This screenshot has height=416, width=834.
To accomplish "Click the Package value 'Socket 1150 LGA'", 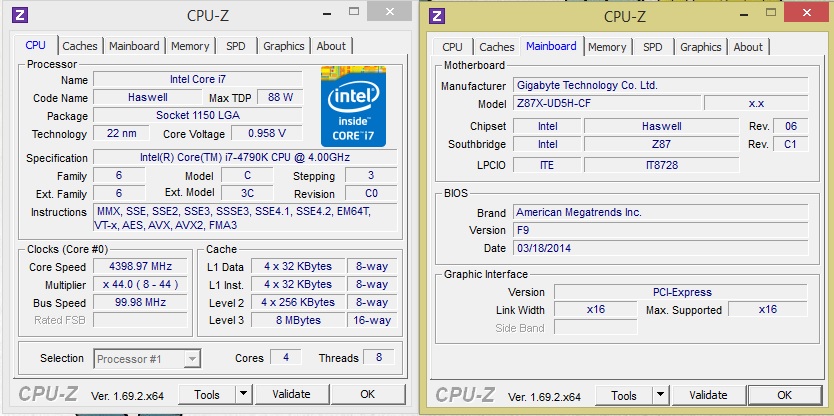I will pos(198,115).
